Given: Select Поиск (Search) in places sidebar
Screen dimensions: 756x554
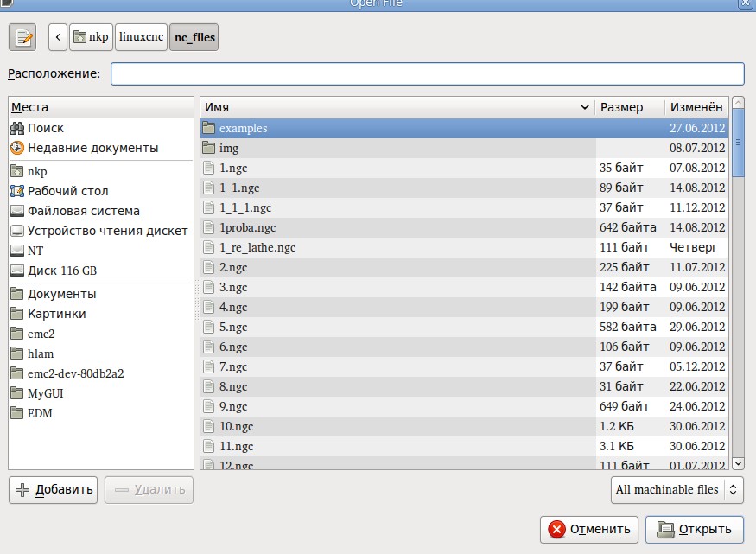Looking at the screenshot, I should [45, 128].
